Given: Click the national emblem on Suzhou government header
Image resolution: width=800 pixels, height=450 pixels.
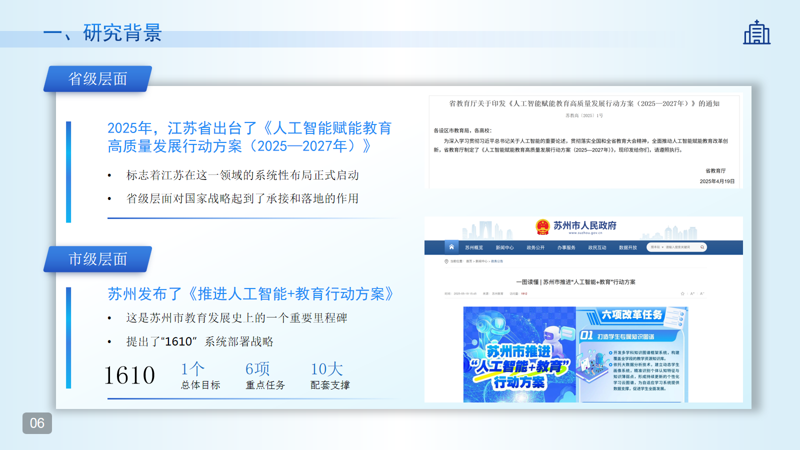Looking at the screenshot, I should (x=541, y=227).
